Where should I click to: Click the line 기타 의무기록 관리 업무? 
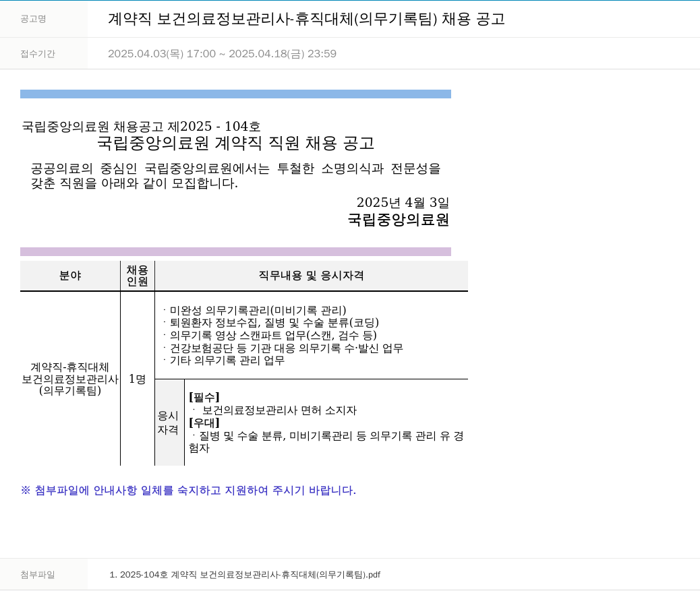pyautogui.click(x=224, y=360)
